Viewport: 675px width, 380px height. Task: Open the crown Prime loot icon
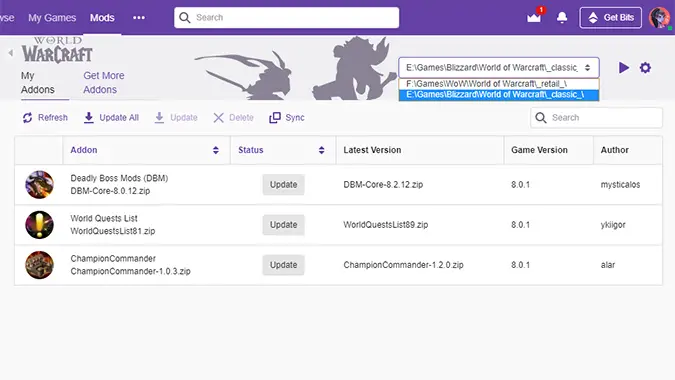tap(534, 18)
